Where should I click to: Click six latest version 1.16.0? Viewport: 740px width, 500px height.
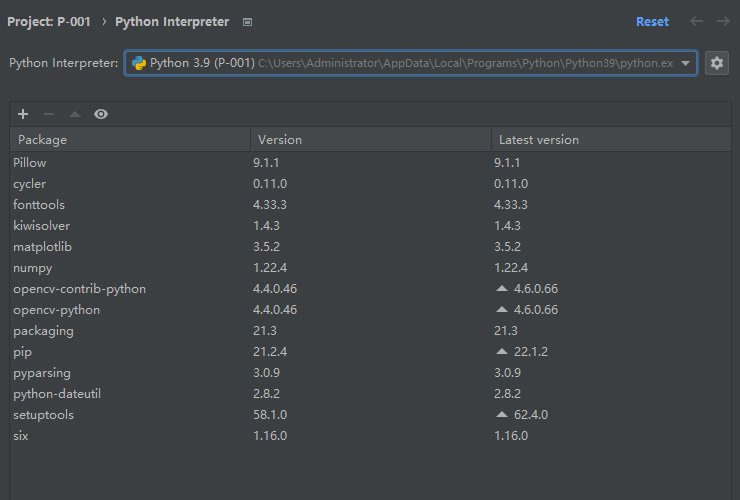tap(511, 436)
